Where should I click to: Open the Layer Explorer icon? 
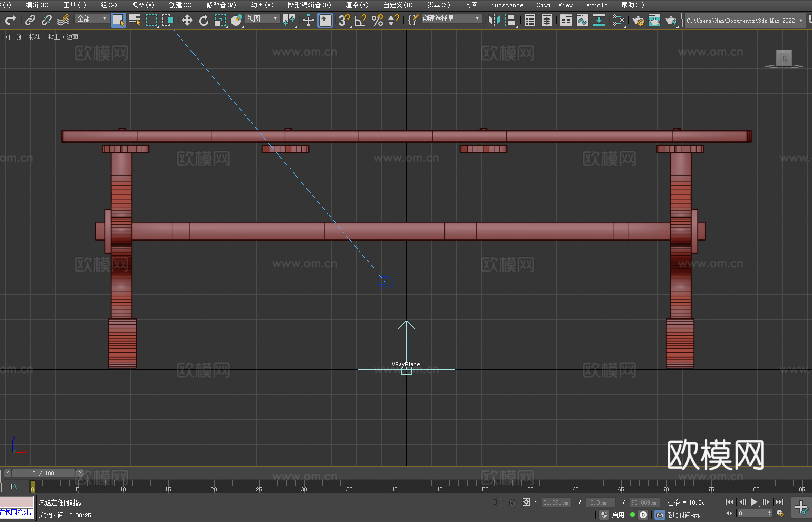point(547,20)
